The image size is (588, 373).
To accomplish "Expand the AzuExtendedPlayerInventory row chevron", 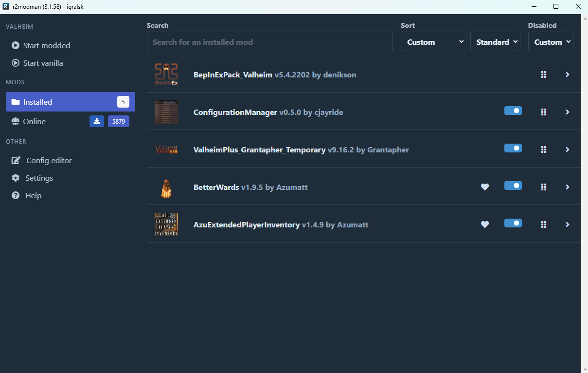I will (x=567, y=224).
